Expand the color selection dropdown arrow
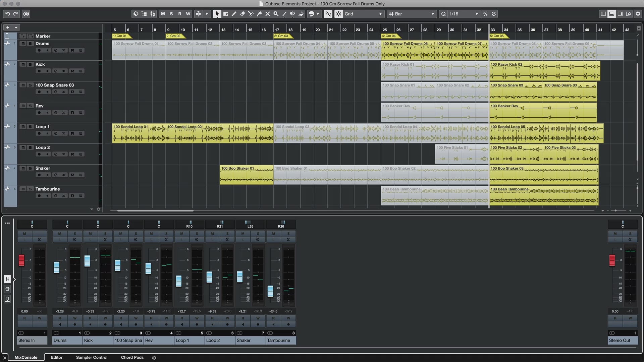The image size is (644, 362). point(318,14)
